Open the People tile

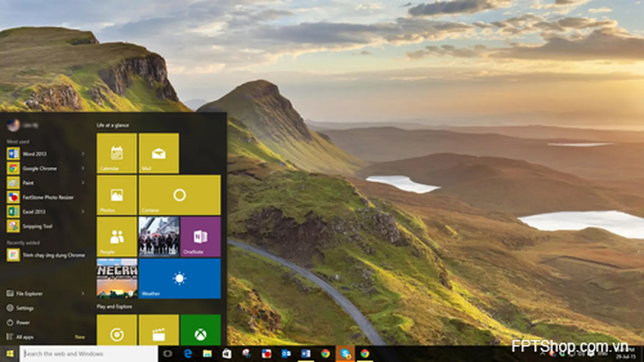coord(117,237)
